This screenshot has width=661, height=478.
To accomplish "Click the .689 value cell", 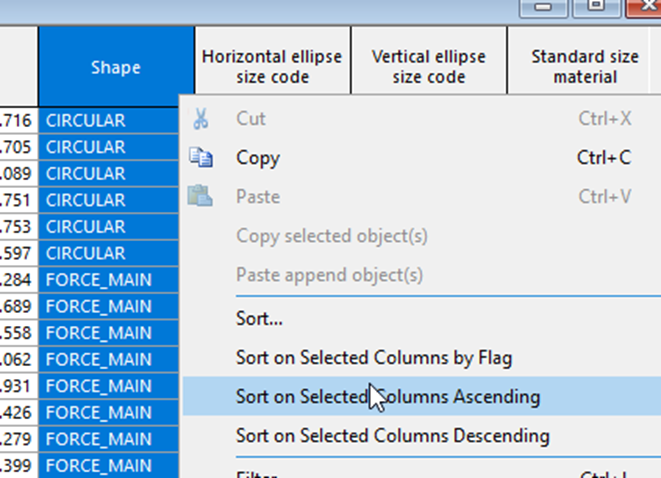I will point(19,306).
